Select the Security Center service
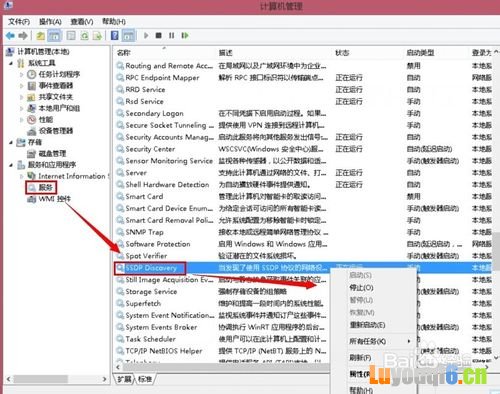 click(150, 149)
